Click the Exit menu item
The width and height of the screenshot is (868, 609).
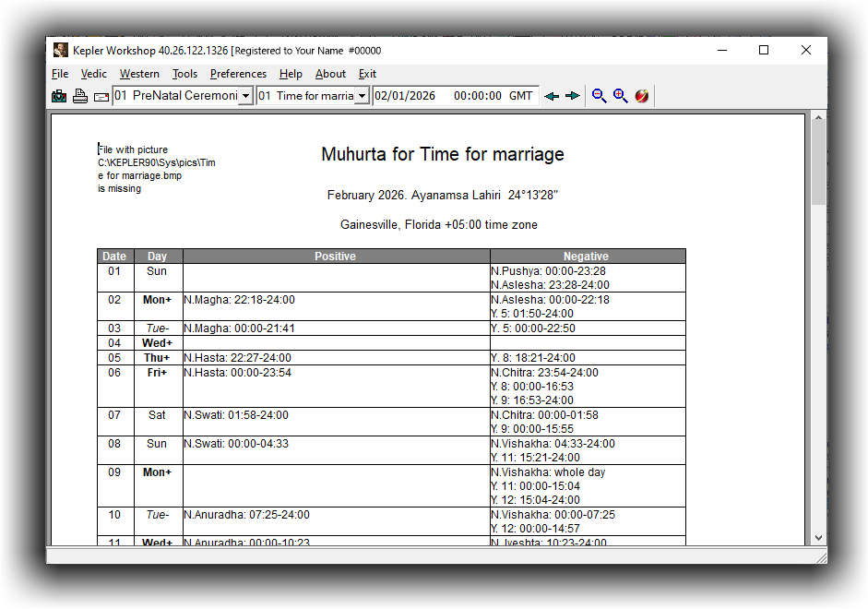pyautogui.click(x=367, y=74)
